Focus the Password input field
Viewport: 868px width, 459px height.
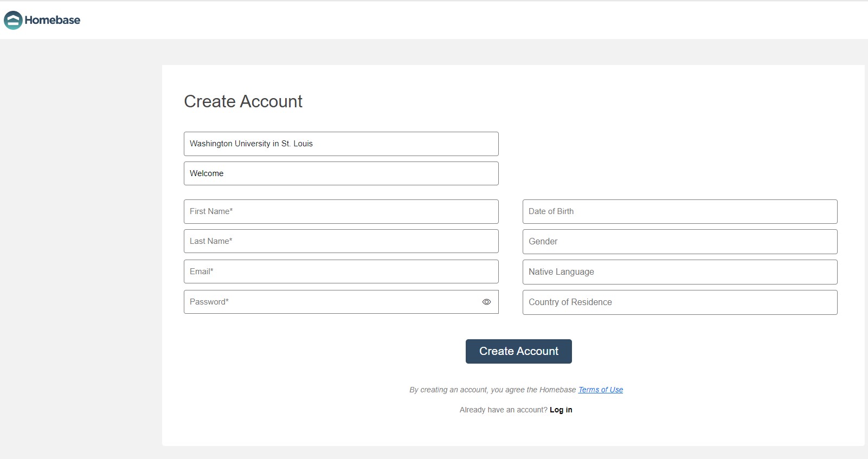(331, 302)
